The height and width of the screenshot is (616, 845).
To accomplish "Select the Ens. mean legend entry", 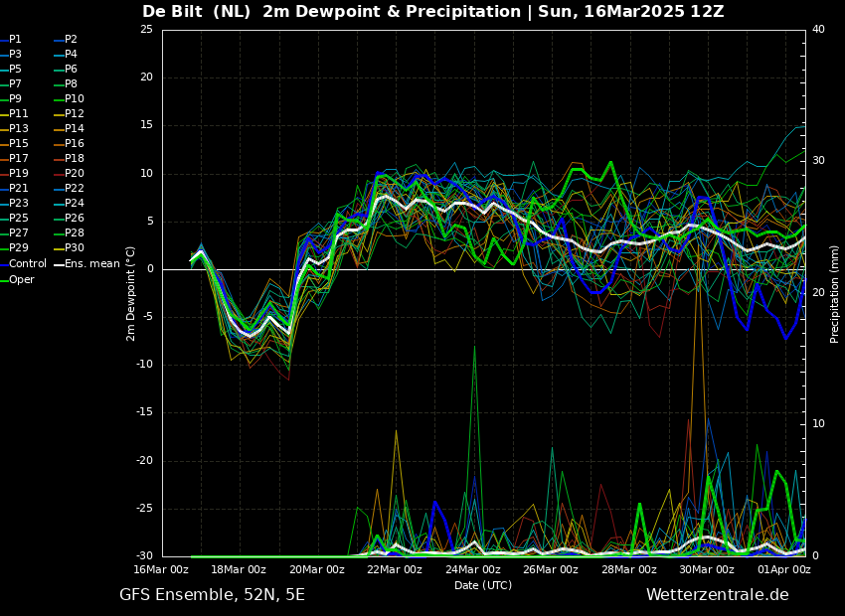I will pyautogui.click(x=91, y=264).
